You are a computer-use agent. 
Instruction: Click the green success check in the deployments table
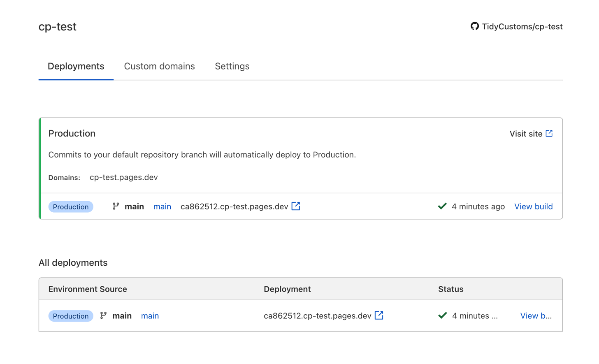(x=443, y=315)
